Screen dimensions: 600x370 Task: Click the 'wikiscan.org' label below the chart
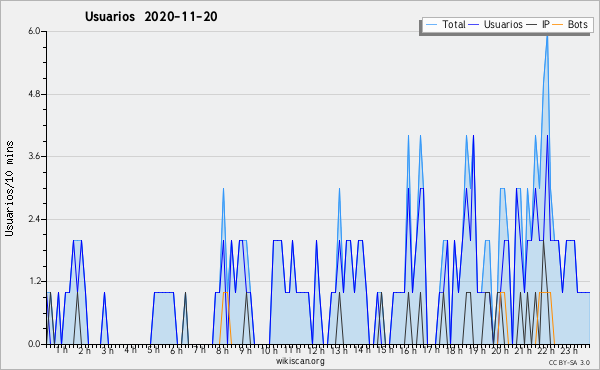click(300, 361)
